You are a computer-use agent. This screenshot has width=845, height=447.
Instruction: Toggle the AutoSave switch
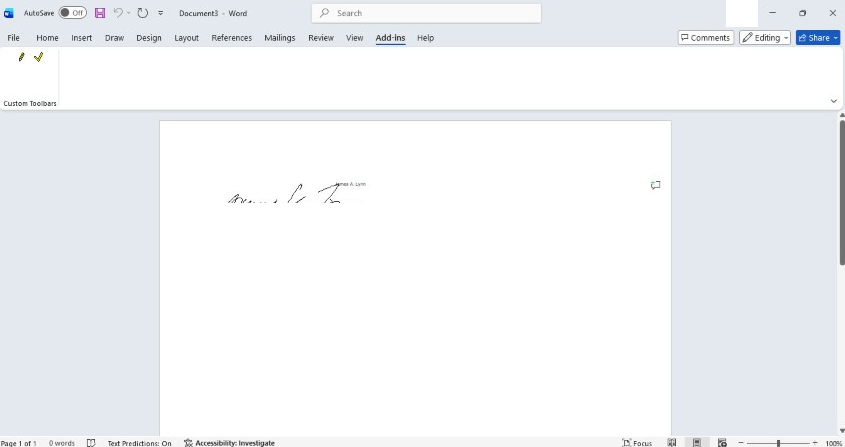[72, 13]
